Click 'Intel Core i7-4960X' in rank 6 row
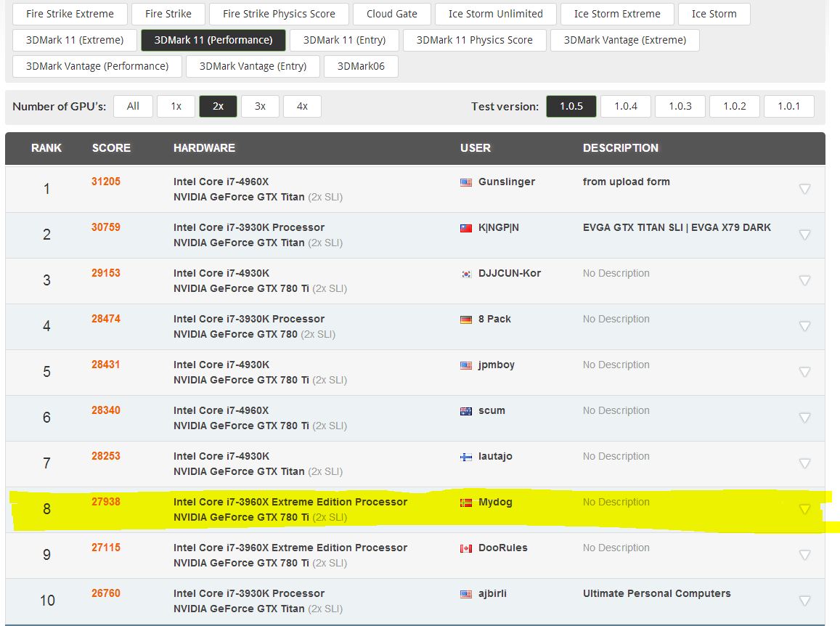This screenshot has width=840, height=626. click(x=221, y=410)
